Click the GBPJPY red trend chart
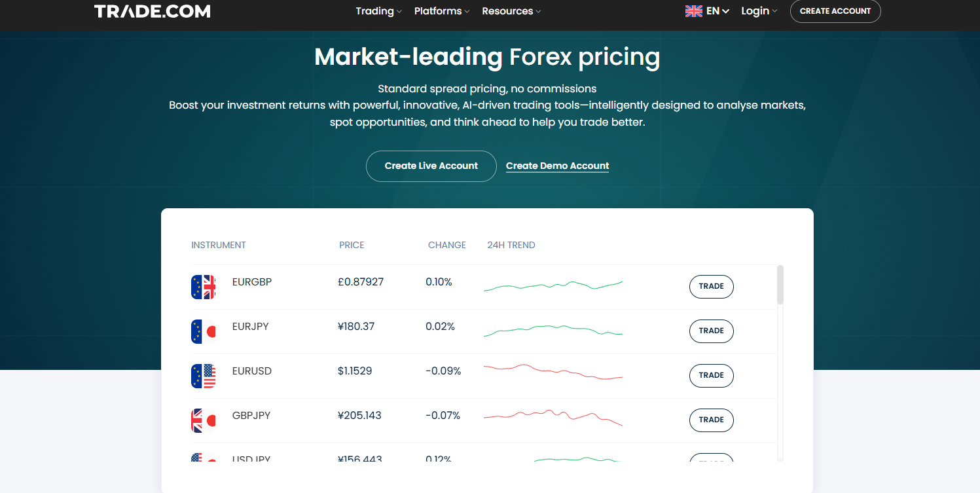The height and width of the screenshot is (493, 980). (x=553, y=416)
